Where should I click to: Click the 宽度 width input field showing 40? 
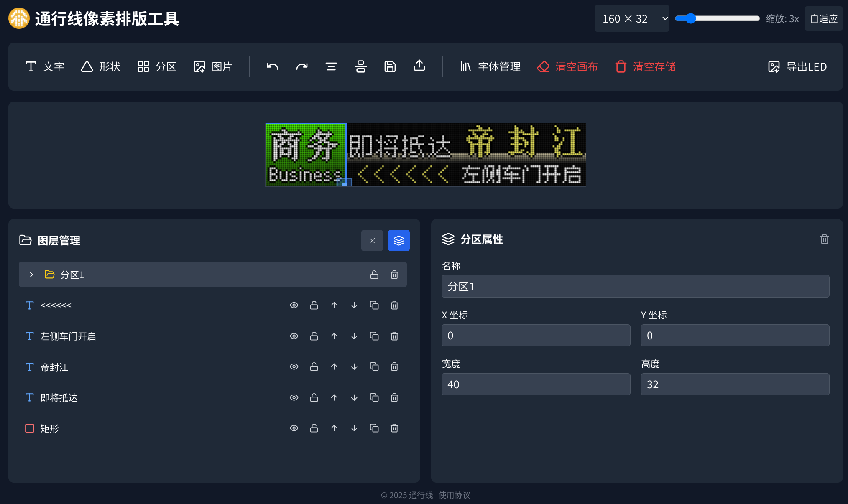click(536, 384)
